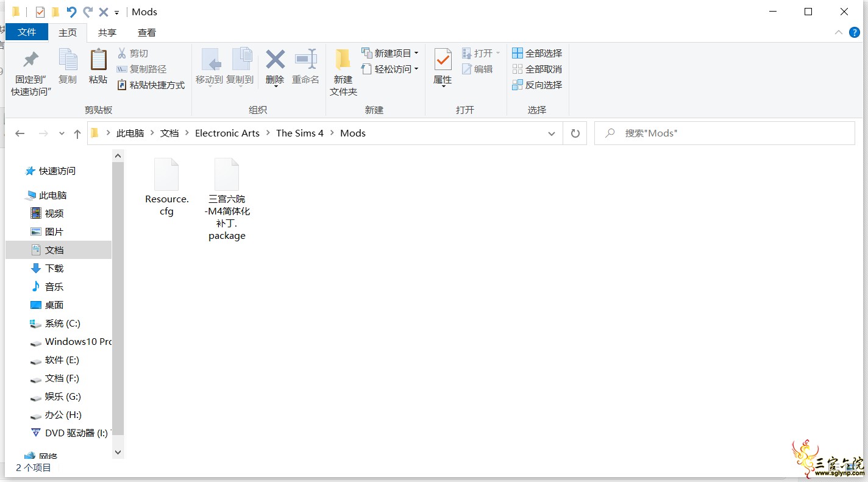Open recent locations dropdown arrow
The image size is (868, 482).
[62, 133]
